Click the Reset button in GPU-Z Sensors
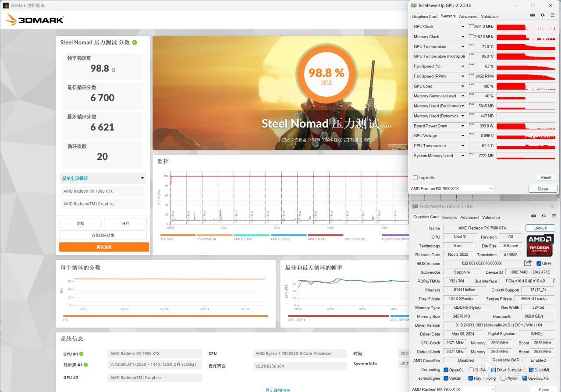561x392 pixels. [546, 177]
